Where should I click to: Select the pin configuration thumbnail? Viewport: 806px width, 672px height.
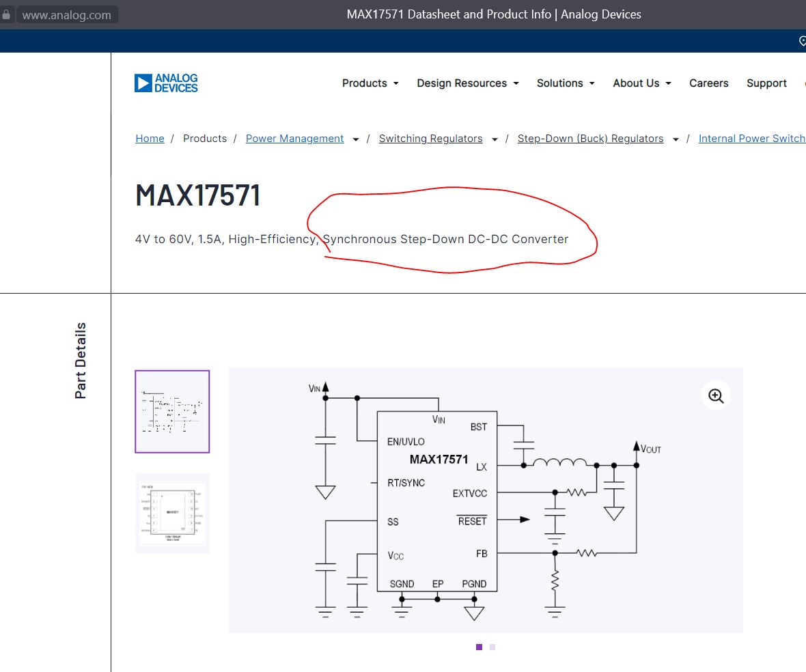(172, 514)
